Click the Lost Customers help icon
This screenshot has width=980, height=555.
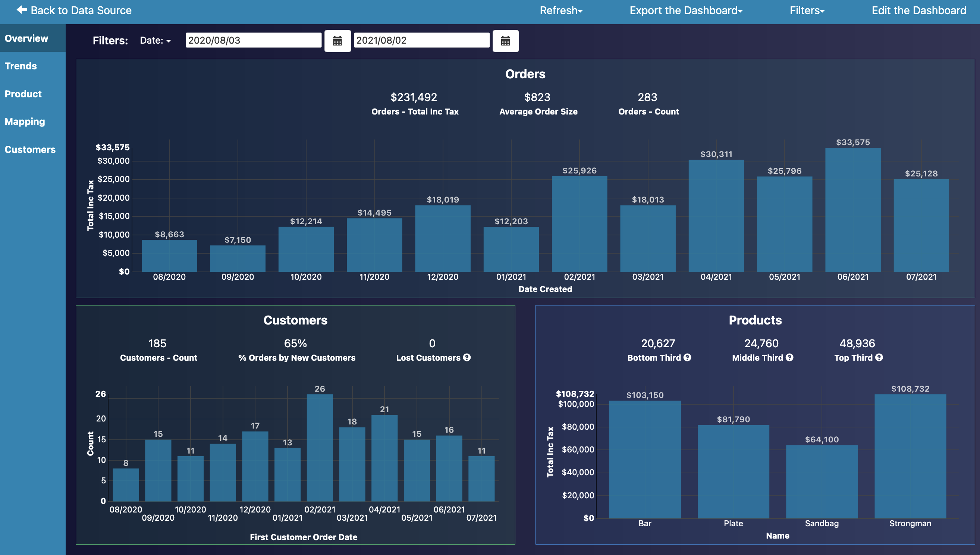[467, 358]
